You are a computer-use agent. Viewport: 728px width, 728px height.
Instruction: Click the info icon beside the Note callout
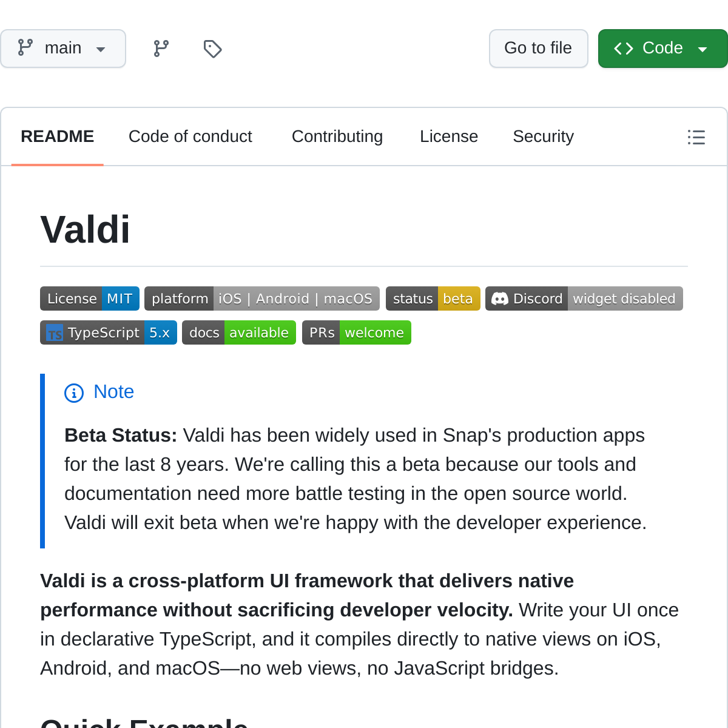click(73, 393)
